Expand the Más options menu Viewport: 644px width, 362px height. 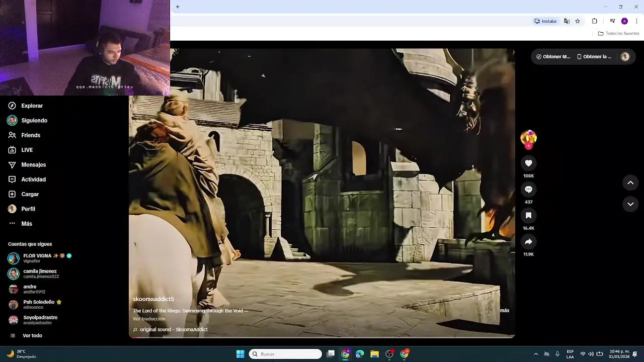(20, 224)
